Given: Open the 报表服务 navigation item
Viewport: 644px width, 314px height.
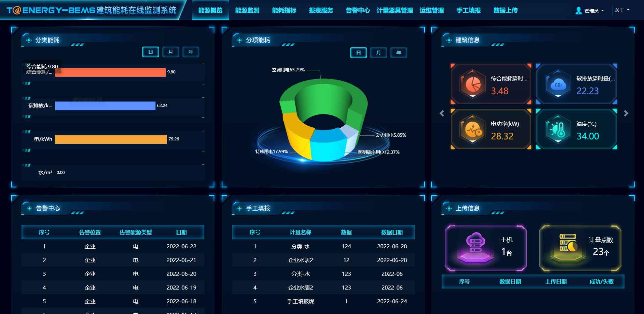Looking at the screenshot, I should (321, 10).
